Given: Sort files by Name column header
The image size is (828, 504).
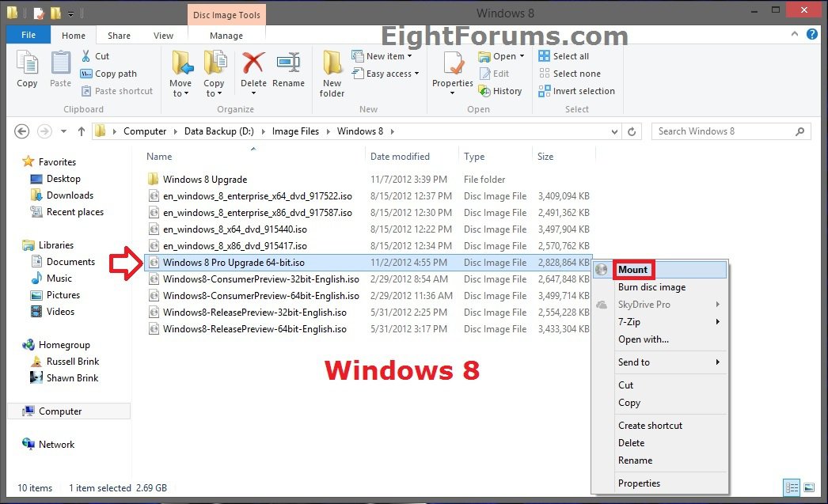Looking at the screenshot, I should pos(253,156).
